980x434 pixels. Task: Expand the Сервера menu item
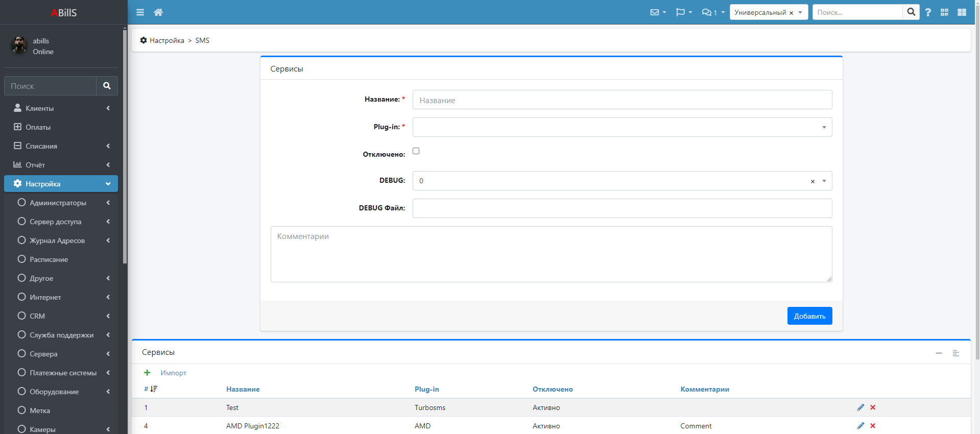61,354
